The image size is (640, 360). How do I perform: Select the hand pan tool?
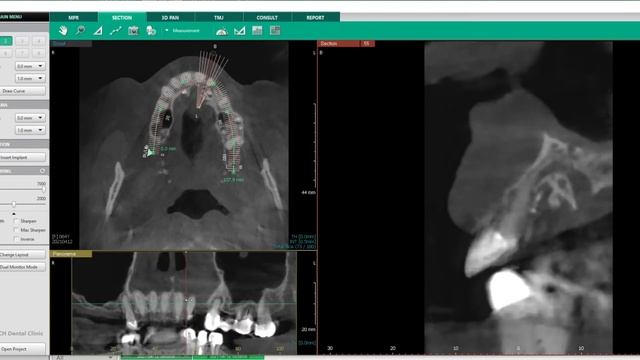[x=63, y=30]
